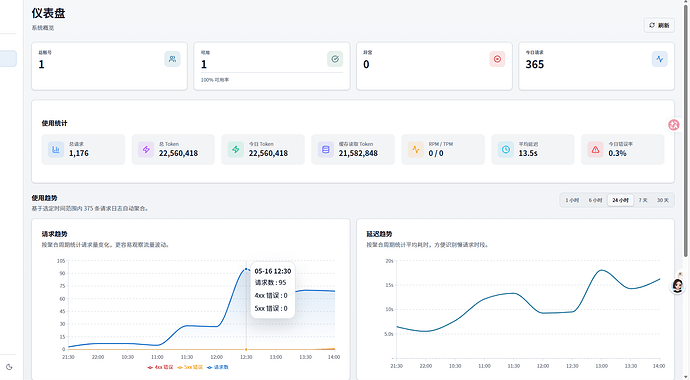Click the 12:30 data point on 请求趋势 chart
690x380 pixels.
click(246, 269)
